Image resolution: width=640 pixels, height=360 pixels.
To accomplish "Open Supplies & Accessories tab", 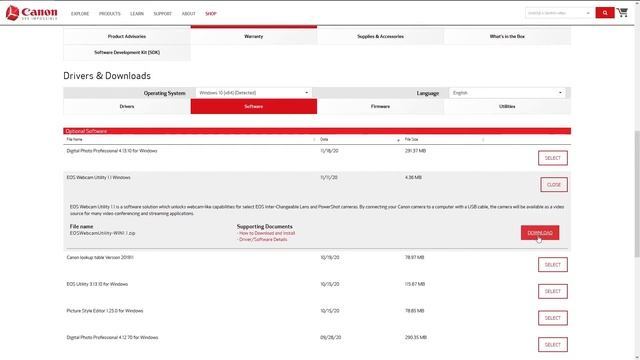I will tap(380, 36).
